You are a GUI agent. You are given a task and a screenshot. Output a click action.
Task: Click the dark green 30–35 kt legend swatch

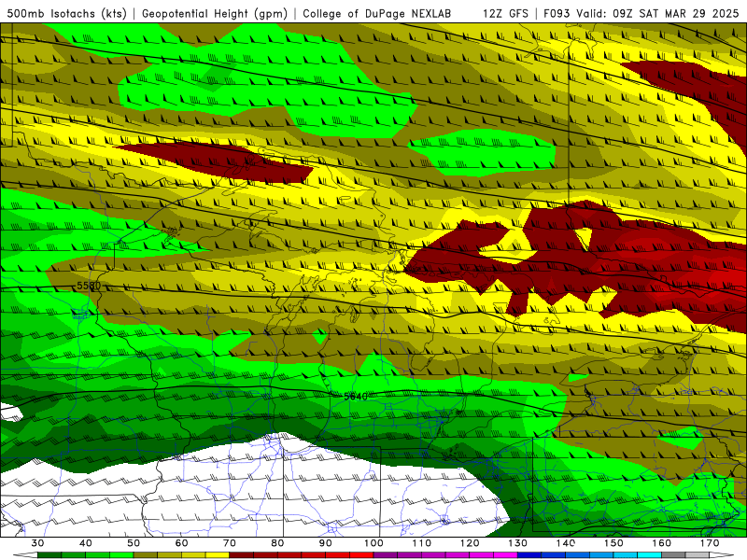49,555
